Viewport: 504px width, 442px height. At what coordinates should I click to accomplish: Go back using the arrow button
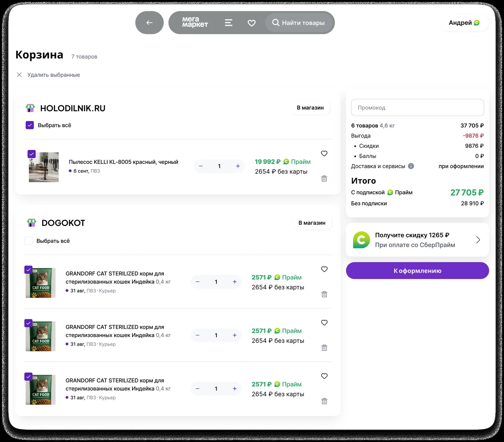(149, 23)
